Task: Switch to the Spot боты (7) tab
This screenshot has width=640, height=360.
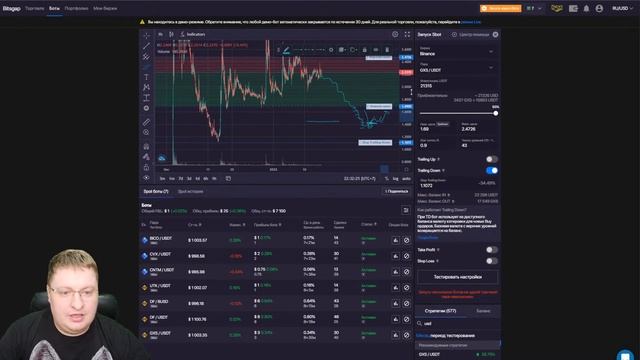Action: pos(156,191)
